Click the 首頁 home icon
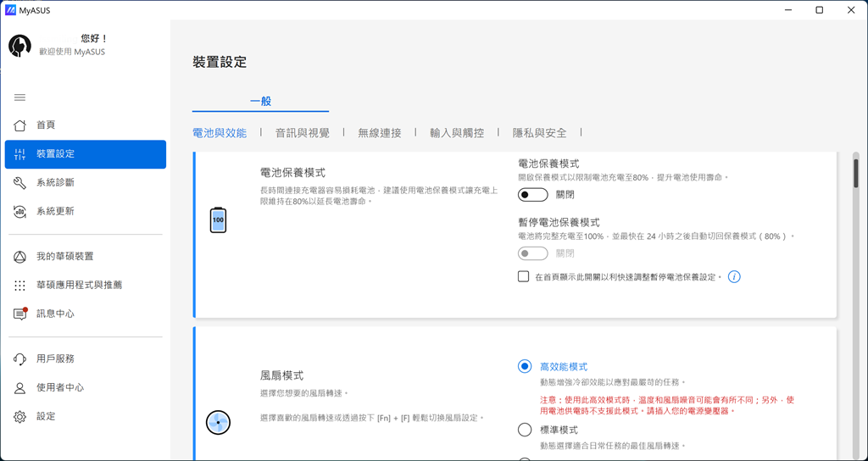This screenshot has width=868, height=461. coord(20,125)
